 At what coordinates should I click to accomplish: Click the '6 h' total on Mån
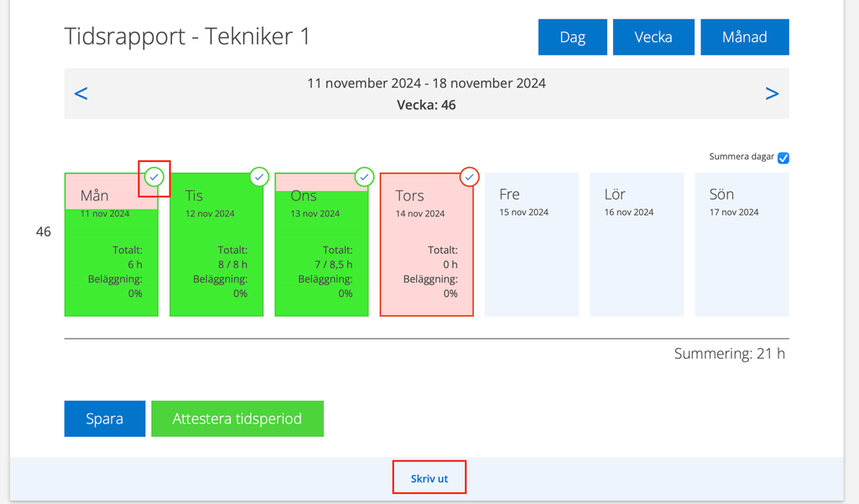[135, 265]
